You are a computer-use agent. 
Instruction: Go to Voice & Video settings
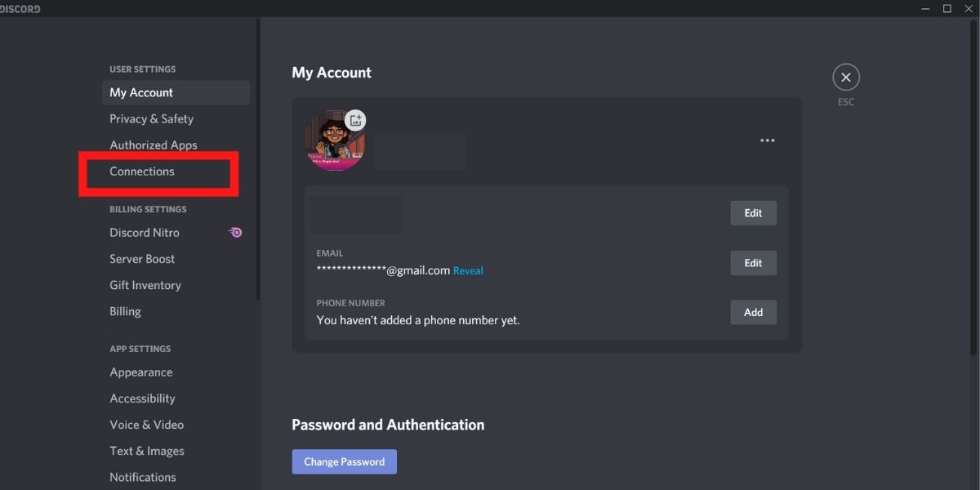click(147, 425)
